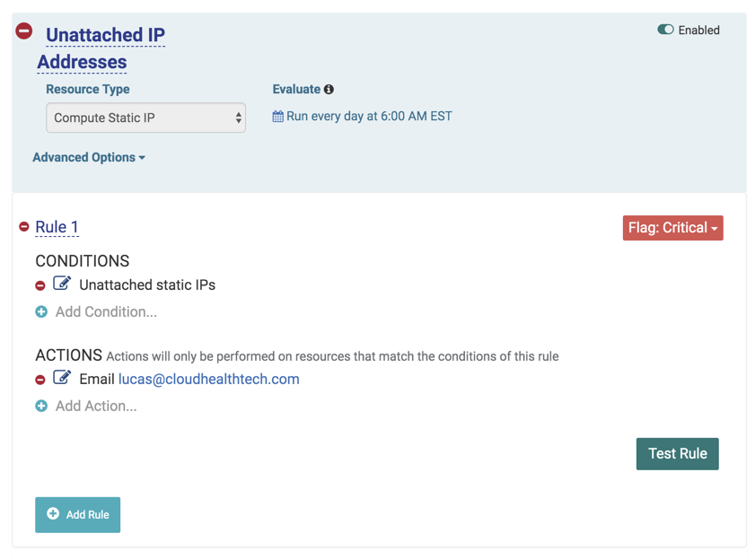
Task: Expand Advanced Options
Action: point(89,158)
